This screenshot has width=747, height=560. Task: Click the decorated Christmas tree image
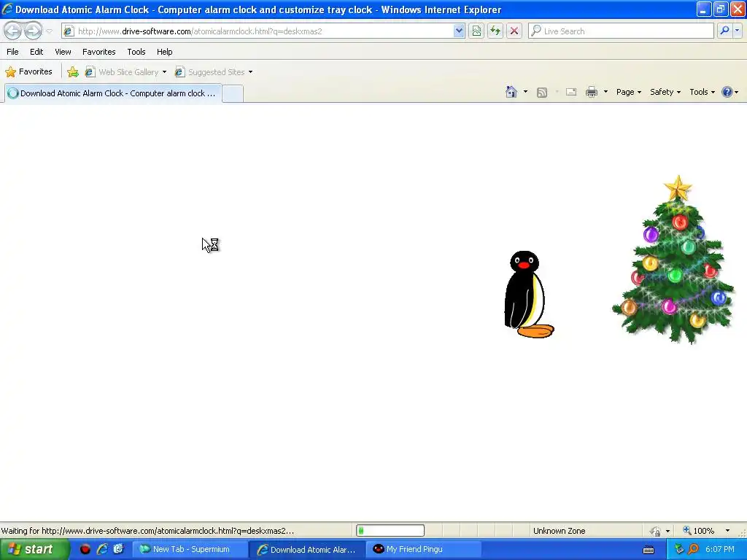[674, 260]
